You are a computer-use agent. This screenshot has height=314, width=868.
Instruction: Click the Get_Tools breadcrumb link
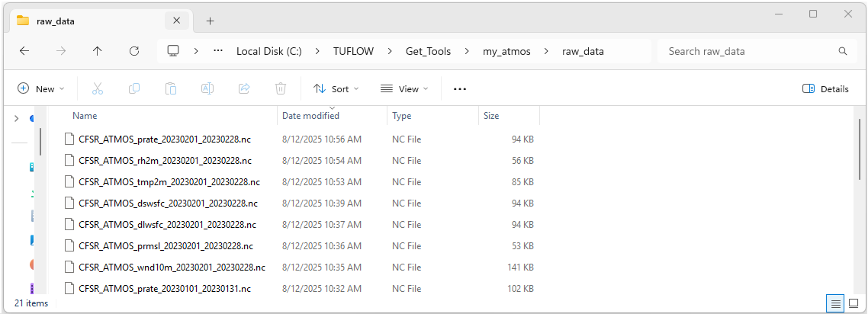pyautogui.click(x=428, y=51)
